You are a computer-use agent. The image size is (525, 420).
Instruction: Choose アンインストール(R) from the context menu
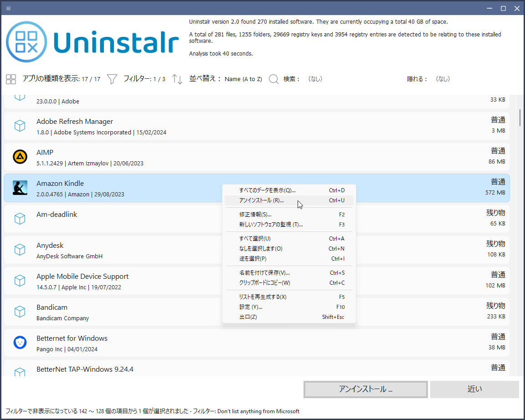click(269, 200)
